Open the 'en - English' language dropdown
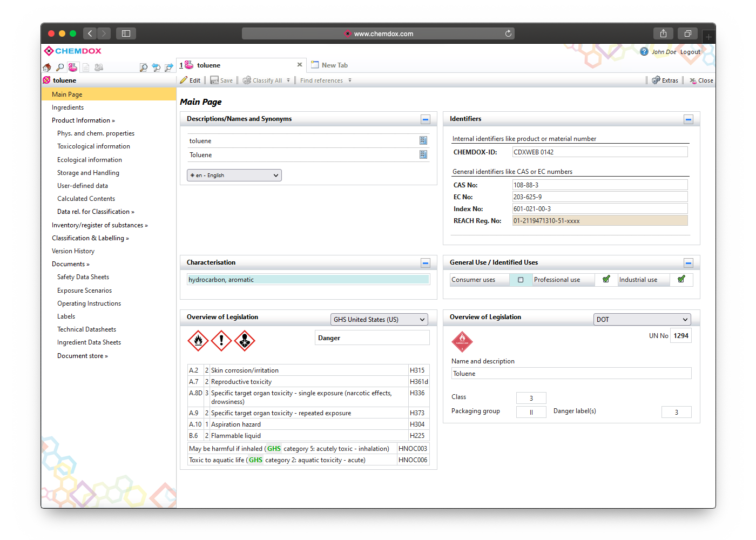Screen dimensions: 756x540 (x=234, y=175)
